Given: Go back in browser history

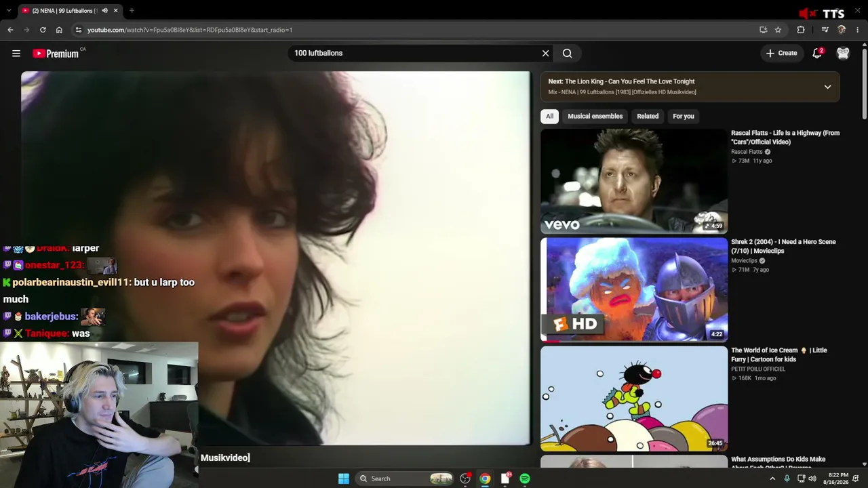Looking at the screenshot, I should 10,30.
